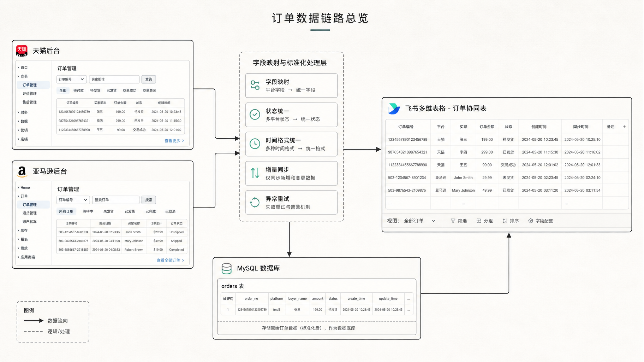644x362 pixels.
Task: Open the 筛选 filter in Feishu table
Action: (459, 221)
